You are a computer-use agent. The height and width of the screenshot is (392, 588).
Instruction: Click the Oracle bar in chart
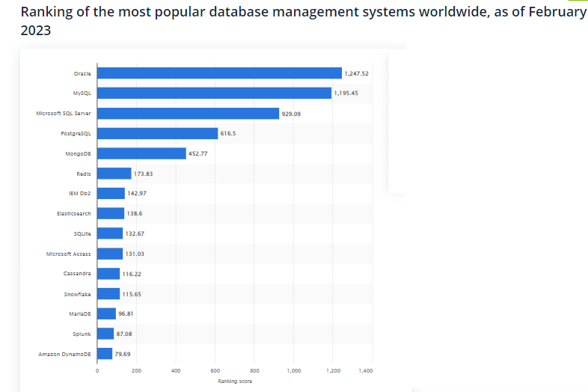(219, 73)
